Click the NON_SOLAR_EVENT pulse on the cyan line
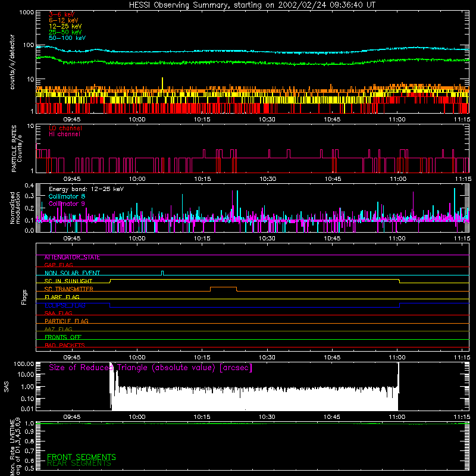This screenshot has width=476, height=476. tap(162, 273)
